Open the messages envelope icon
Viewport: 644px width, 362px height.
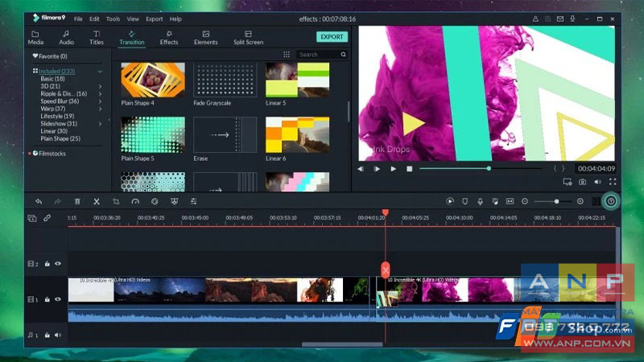(559, 19)
